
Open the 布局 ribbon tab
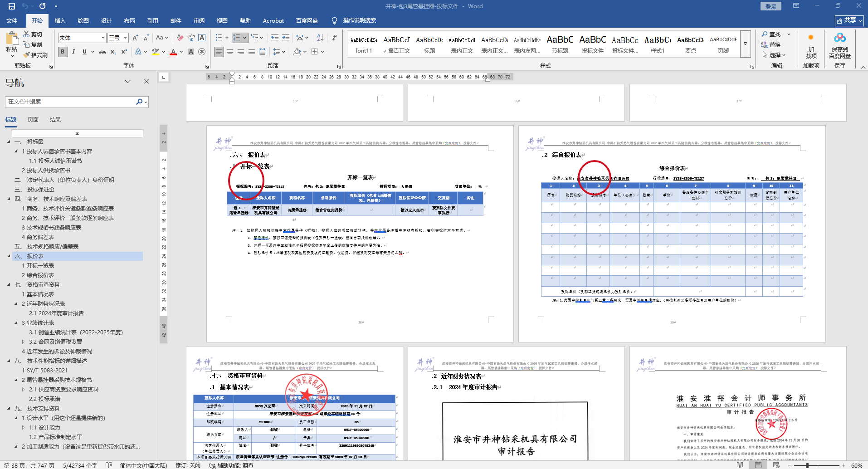[130, 21]
